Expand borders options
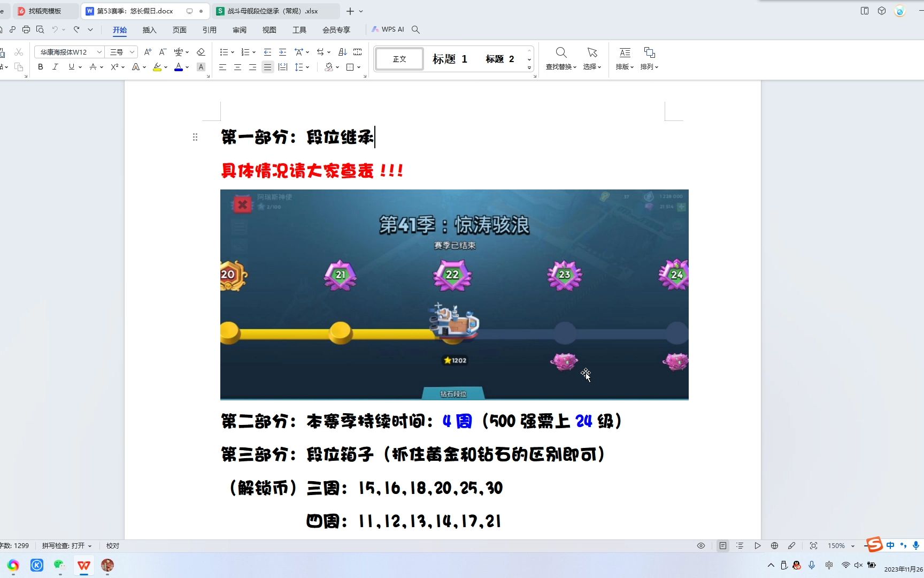The image size is (924, 578). (359, 67)
